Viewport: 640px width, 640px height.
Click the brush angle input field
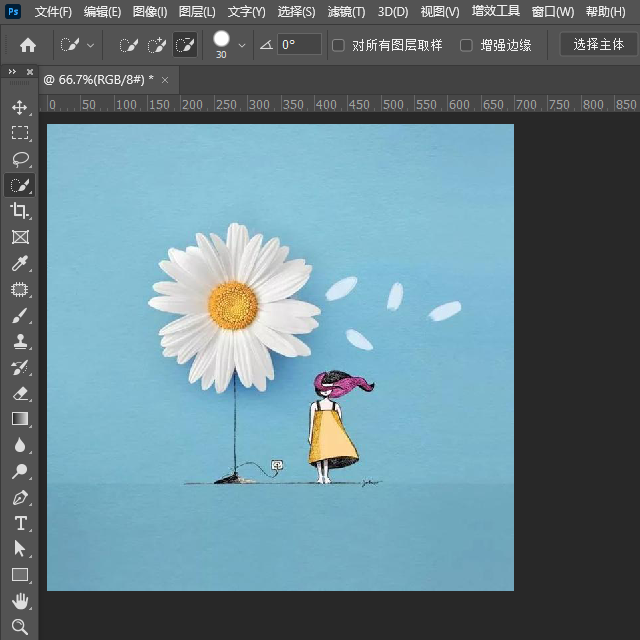coord(299,45)
